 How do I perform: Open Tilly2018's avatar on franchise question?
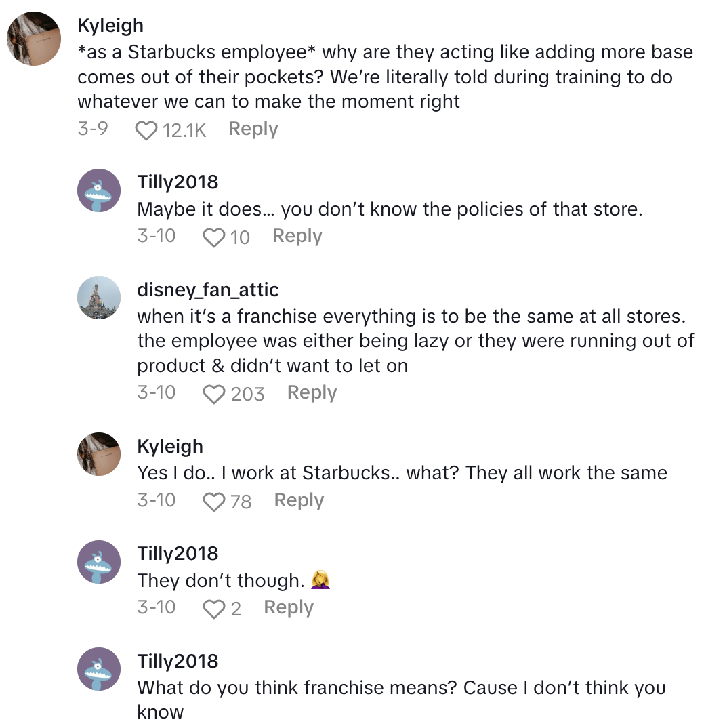point(99,669)
